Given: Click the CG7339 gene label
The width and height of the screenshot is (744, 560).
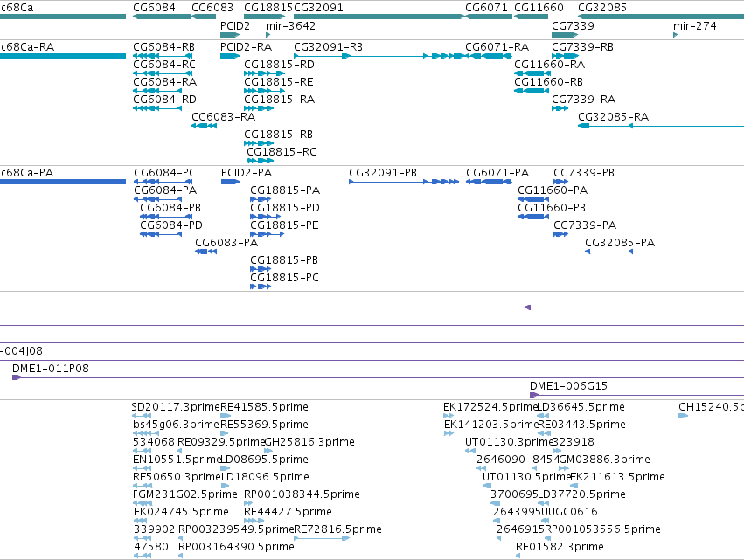Looking at the screenshot, I should 573,25.
